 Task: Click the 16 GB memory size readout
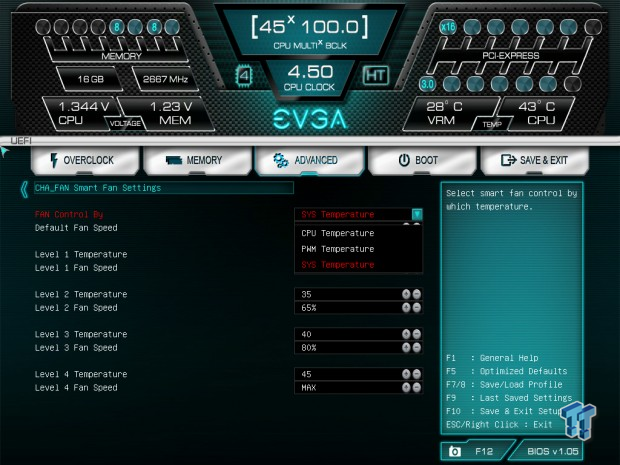point(91,79)
